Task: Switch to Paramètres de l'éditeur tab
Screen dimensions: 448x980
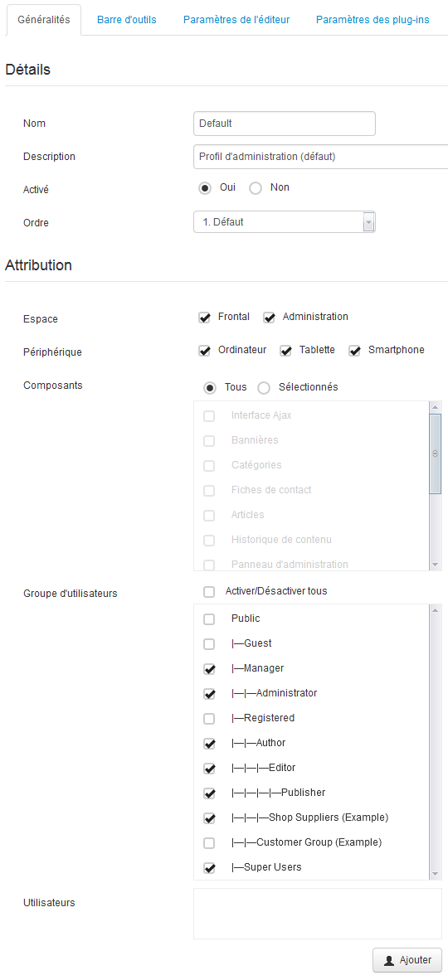Action: 236,20
